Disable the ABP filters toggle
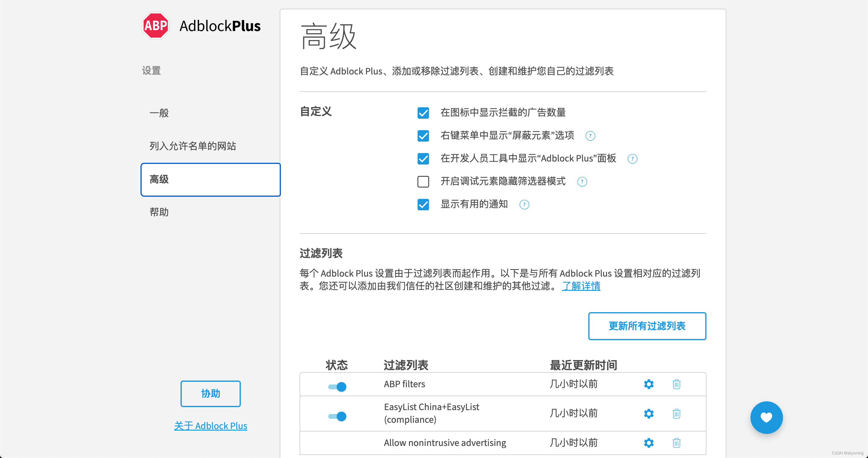The image size is (868, 458). coord(337,387)
